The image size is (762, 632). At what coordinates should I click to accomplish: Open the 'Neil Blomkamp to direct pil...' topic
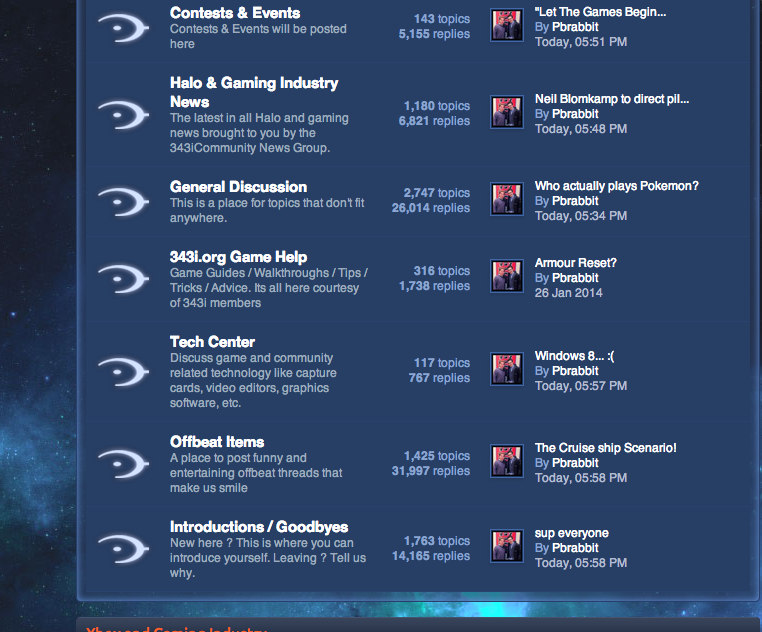pyautogui.click(x=611, y=99)
